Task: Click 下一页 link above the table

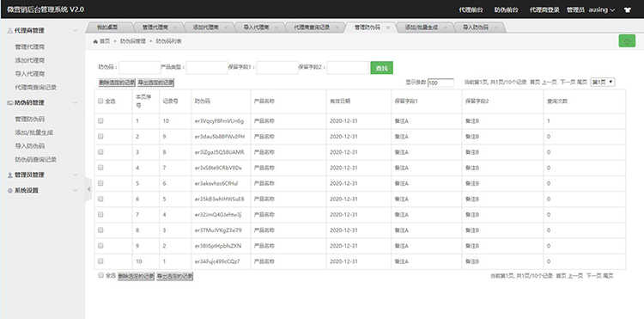Action: pyautogui.click(x=568, y=83)
